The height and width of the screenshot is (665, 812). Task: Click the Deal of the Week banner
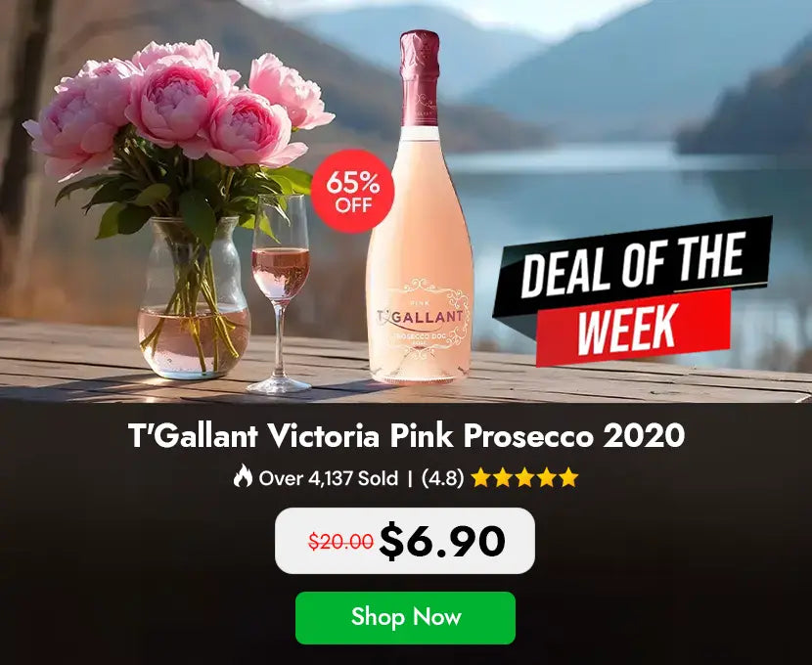[632, 290]
